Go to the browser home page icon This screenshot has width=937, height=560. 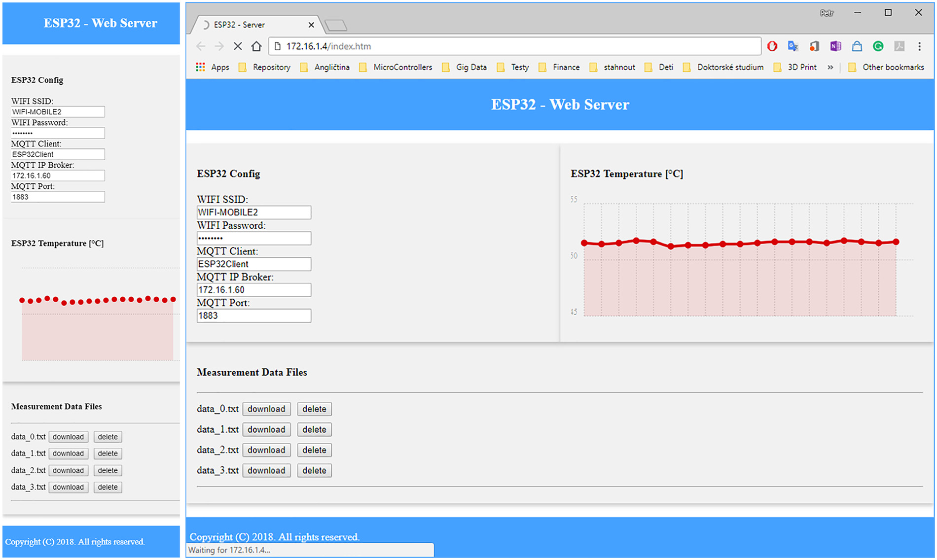pyautogui.click(x=256, y=46)
